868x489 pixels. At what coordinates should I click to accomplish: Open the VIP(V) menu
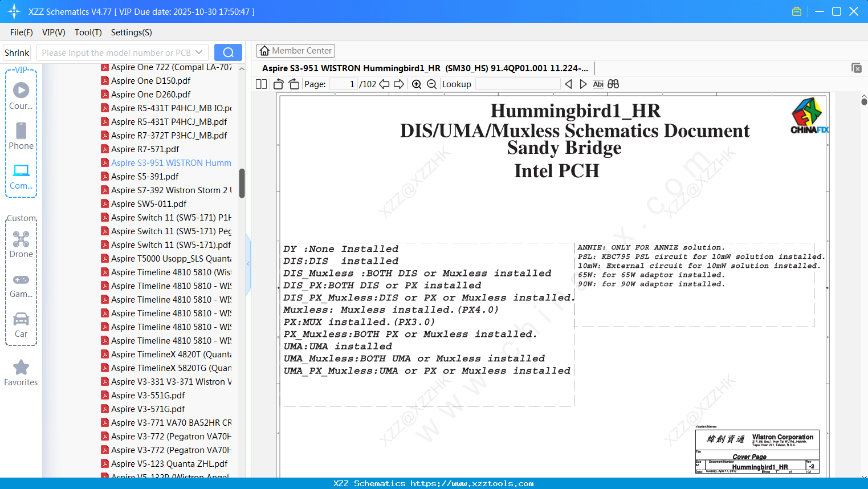[x=54, y=32]
